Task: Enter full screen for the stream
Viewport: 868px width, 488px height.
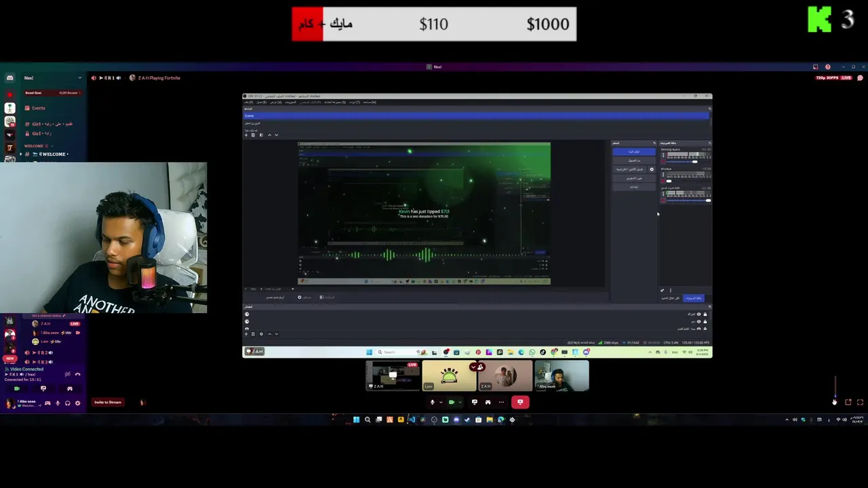Action: point(861,402)
